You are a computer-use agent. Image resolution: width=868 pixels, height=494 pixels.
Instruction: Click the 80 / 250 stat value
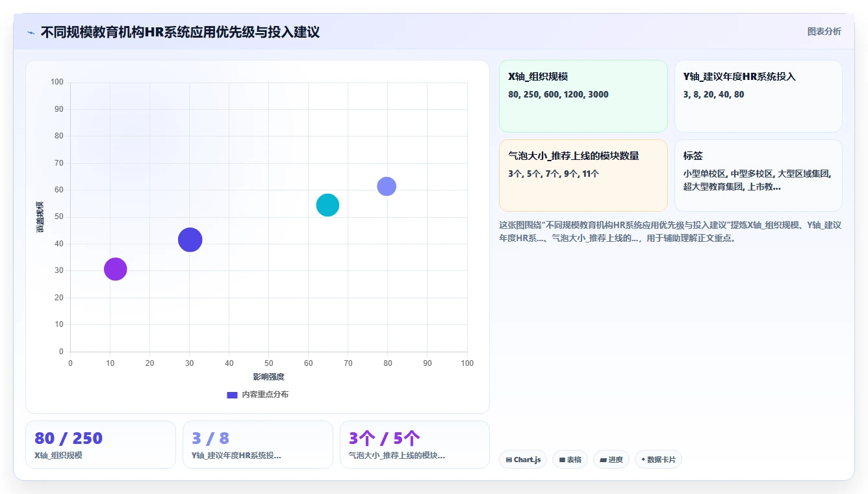(x=68, y=439)
